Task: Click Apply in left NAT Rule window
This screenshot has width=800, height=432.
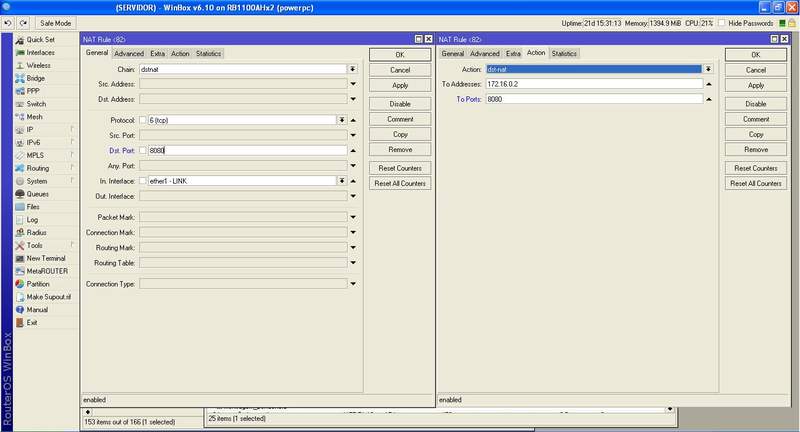Action: click(x=400, y=85)
